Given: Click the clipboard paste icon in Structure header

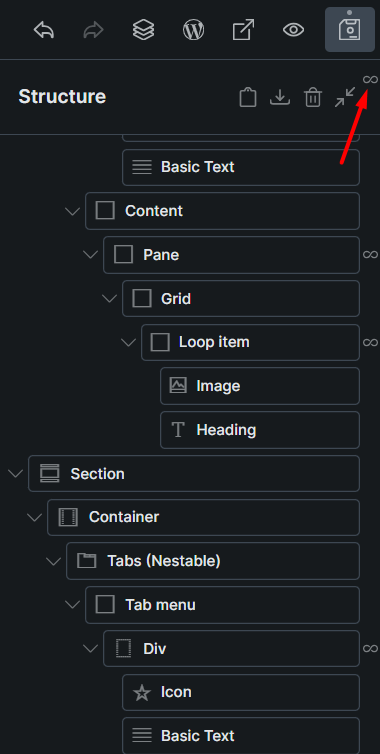Looking at the screenshot, I should 248,97.
